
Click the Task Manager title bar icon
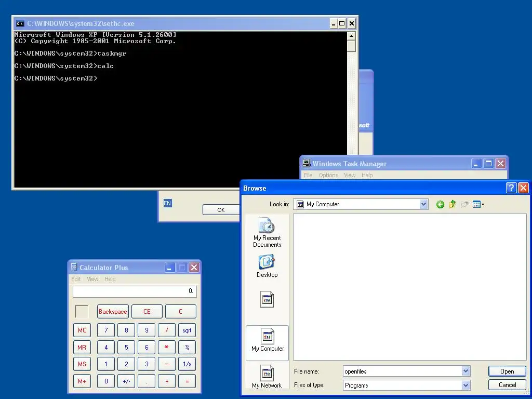[x=307, y=163]
